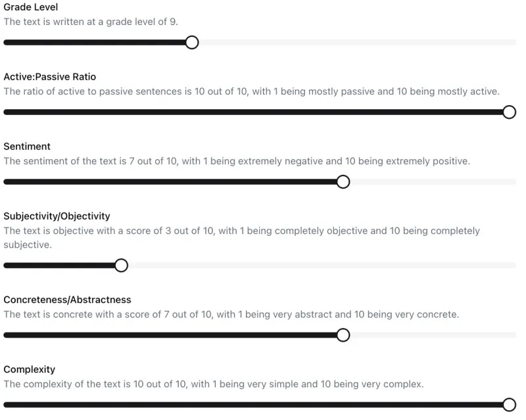Click the Sentiment slider handle
This screenshot has height=420, width=526.
tap(343, 182)
